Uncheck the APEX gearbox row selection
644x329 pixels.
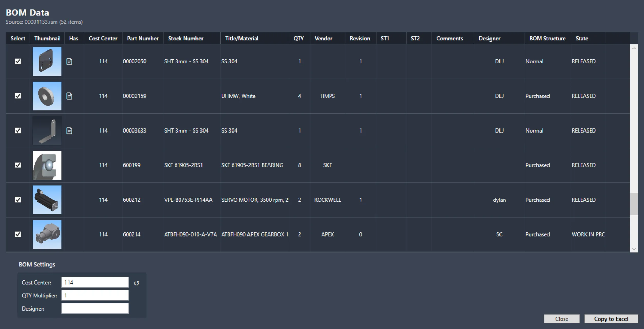[18, 234]
